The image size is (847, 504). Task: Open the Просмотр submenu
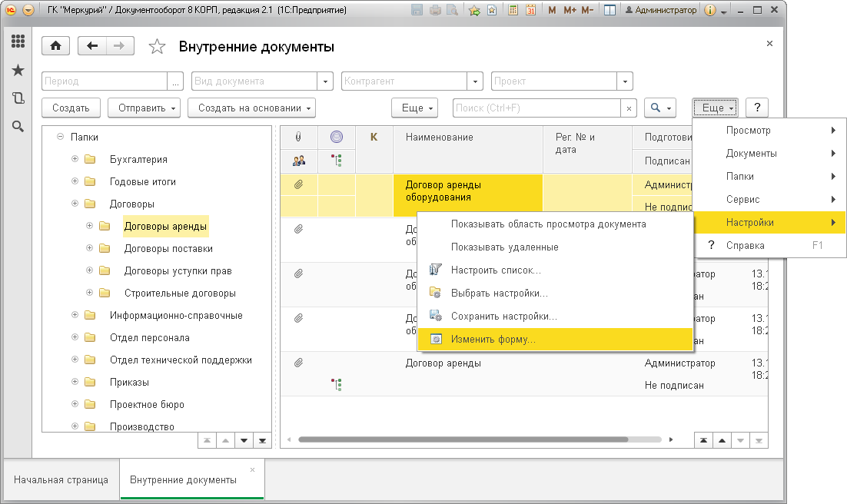point(769,130)
